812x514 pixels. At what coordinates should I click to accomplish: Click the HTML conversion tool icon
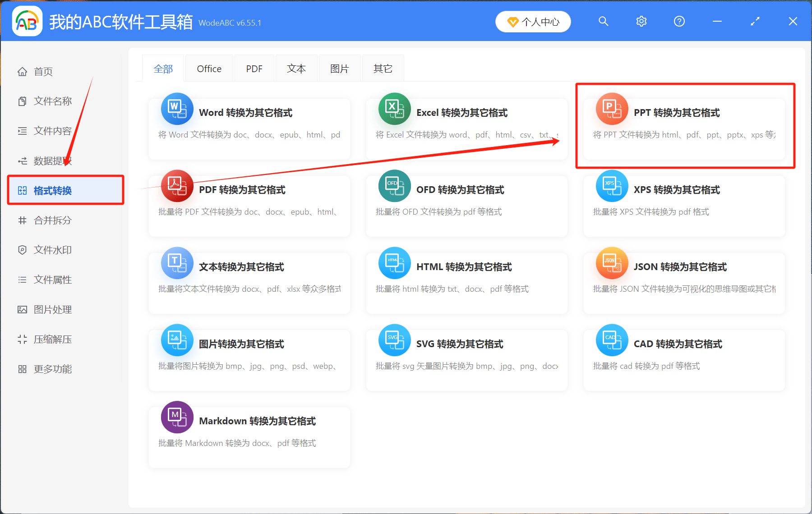(x=394, y=263)
